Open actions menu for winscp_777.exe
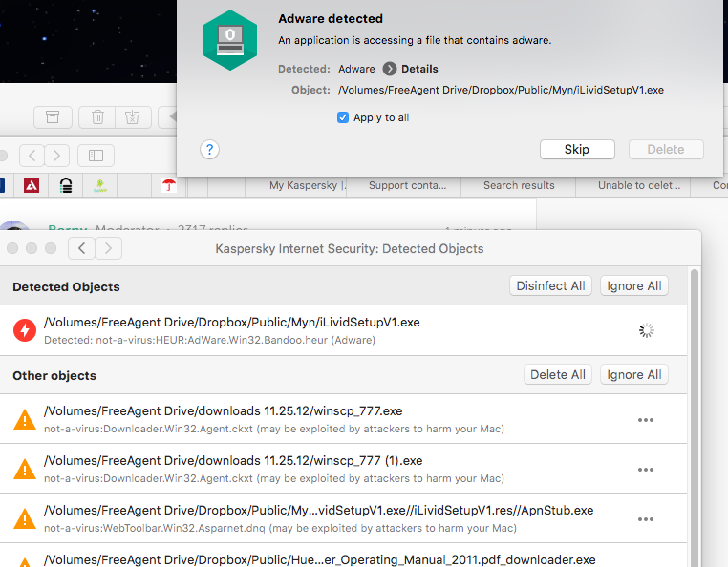Image resolution: width=728 pixels, height=567 pixels. [x=645, y=420]
